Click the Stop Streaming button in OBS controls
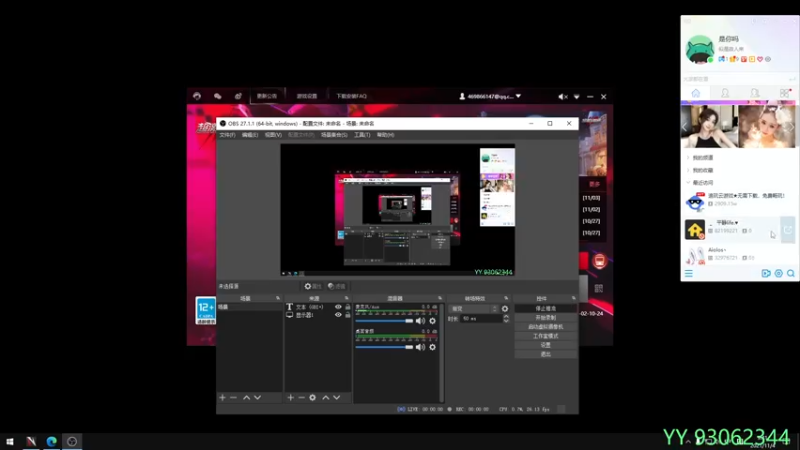The image size is (800, 450). (x=545, y=309)
